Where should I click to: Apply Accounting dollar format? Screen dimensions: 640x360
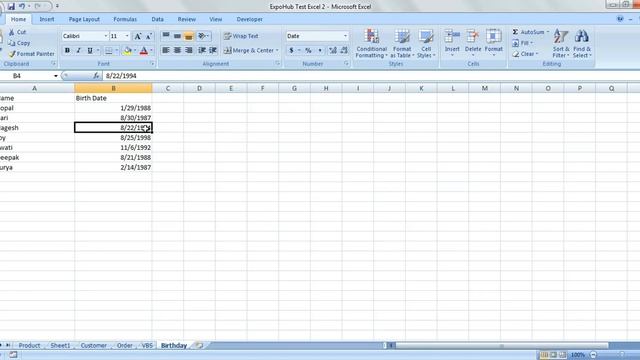291,50
